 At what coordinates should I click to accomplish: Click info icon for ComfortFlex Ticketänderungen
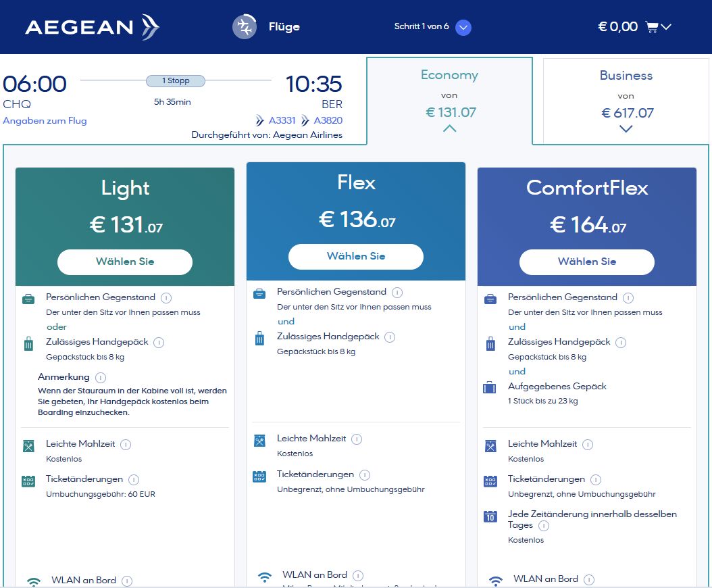click(x=596, y=480)
